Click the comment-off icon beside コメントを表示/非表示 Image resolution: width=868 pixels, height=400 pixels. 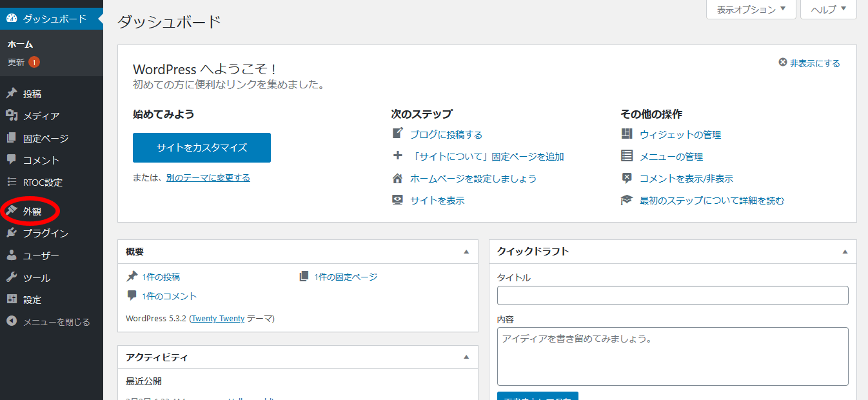point(627,178)
